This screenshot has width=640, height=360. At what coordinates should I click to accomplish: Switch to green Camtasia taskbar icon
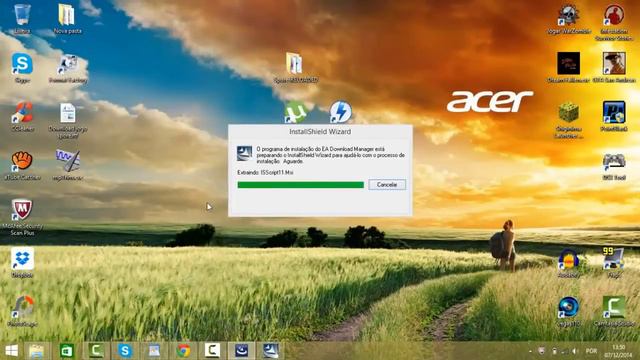[96, 351]
